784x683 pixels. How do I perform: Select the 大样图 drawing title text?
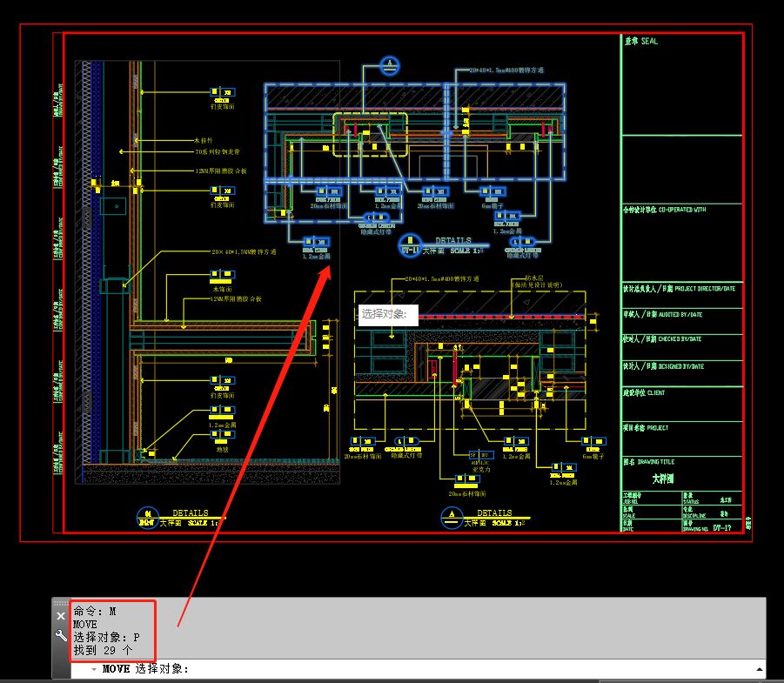coord(663,479)
